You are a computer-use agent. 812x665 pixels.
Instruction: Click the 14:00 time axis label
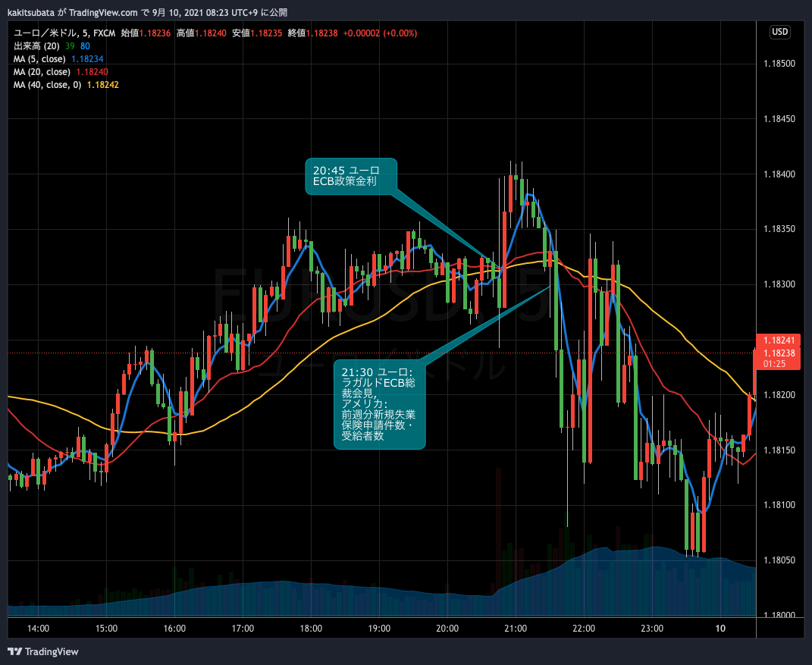pos(39,629)
